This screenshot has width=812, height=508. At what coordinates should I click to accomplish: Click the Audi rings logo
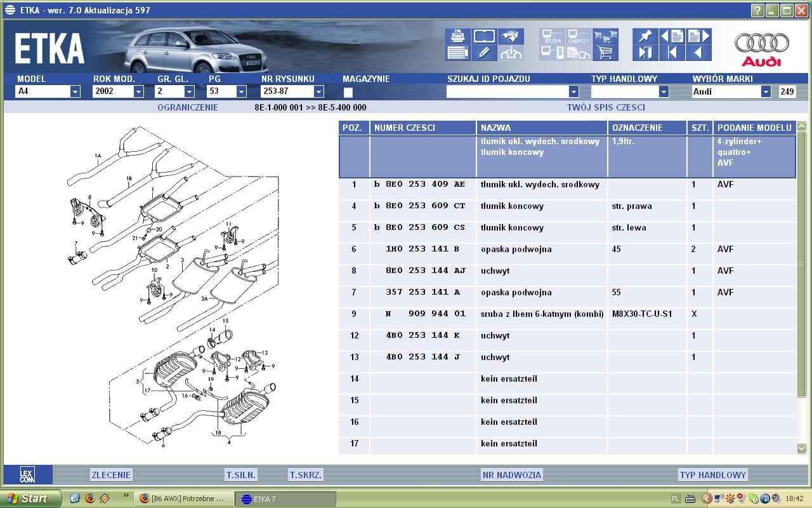coord(761,50)
